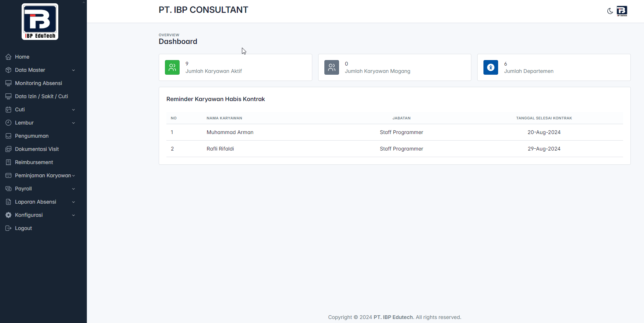
Task: Click the Dashboard page title
Action: pyautogui.click(x=178, y=41)
